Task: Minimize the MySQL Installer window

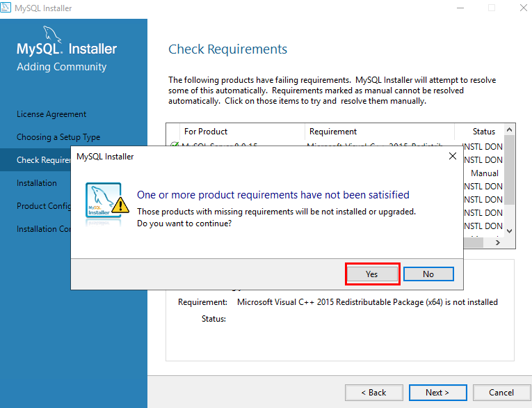Action: pyautogui.click(x=460, y=8)
